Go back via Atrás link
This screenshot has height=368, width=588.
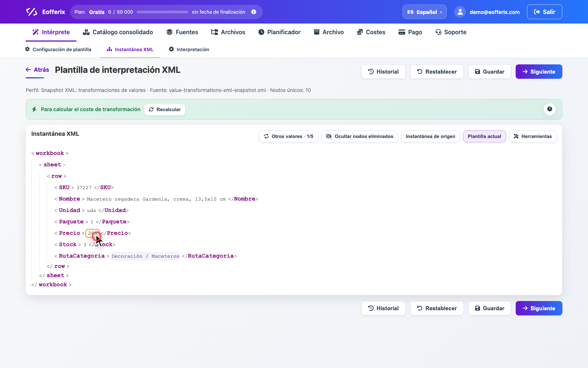click(x=37, y=70)
